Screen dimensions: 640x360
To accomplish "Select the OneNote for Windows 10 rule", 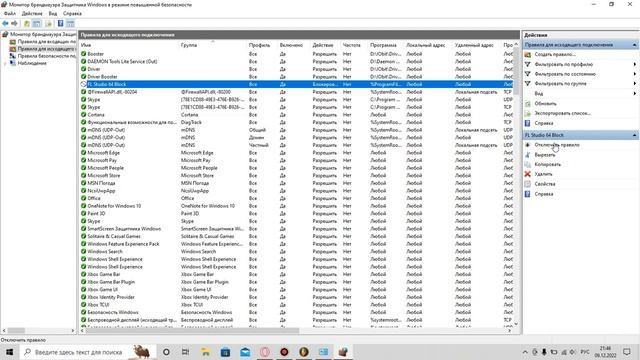I will tap(297, 206).
